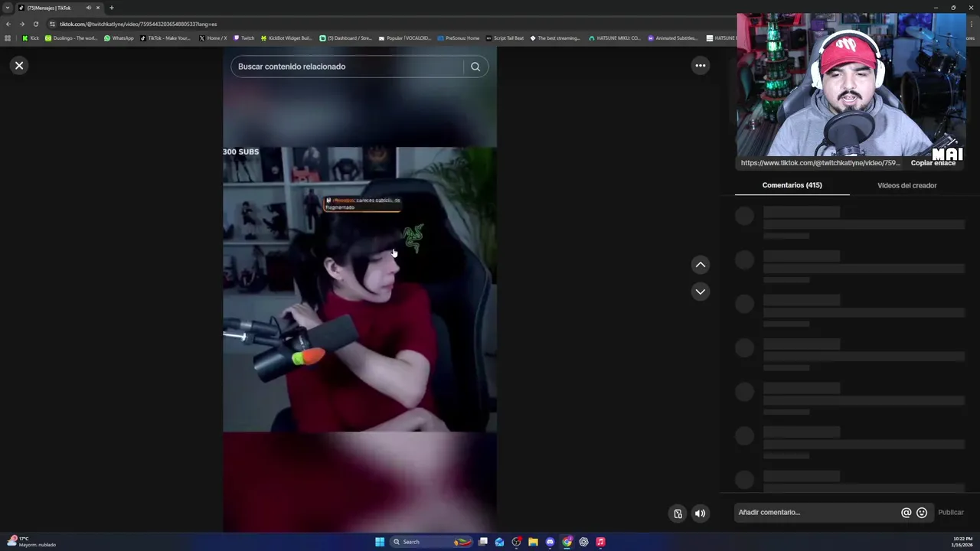Open Task View from taskbar

483,542
